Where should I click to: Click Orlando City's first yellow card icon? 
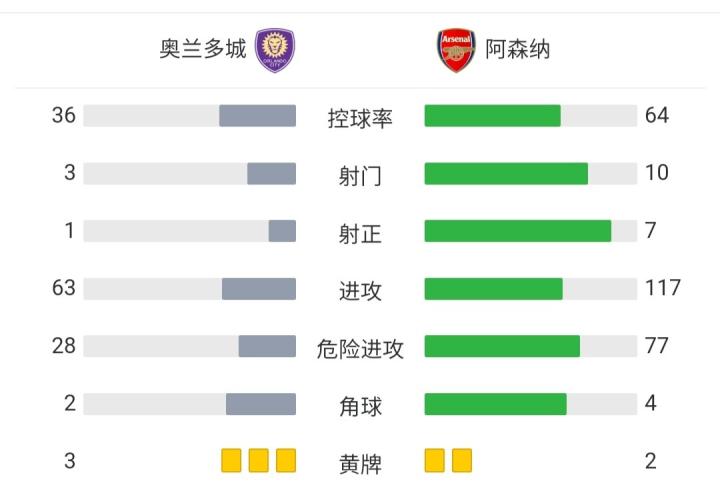[x=232, y=461]
